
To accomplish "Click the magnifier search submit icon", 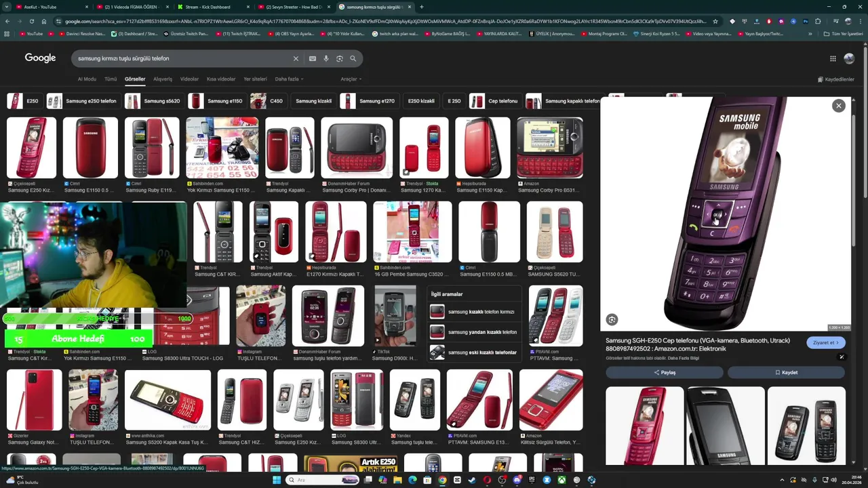I will (x=353, y=58).
